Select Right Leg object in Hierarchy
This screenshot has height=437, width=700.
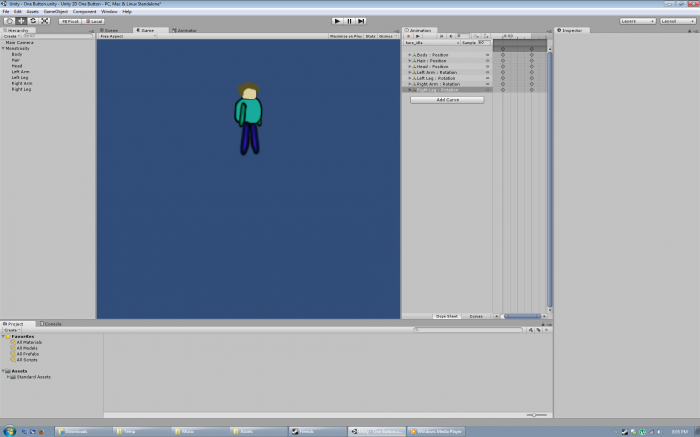(x=21, y=89)
